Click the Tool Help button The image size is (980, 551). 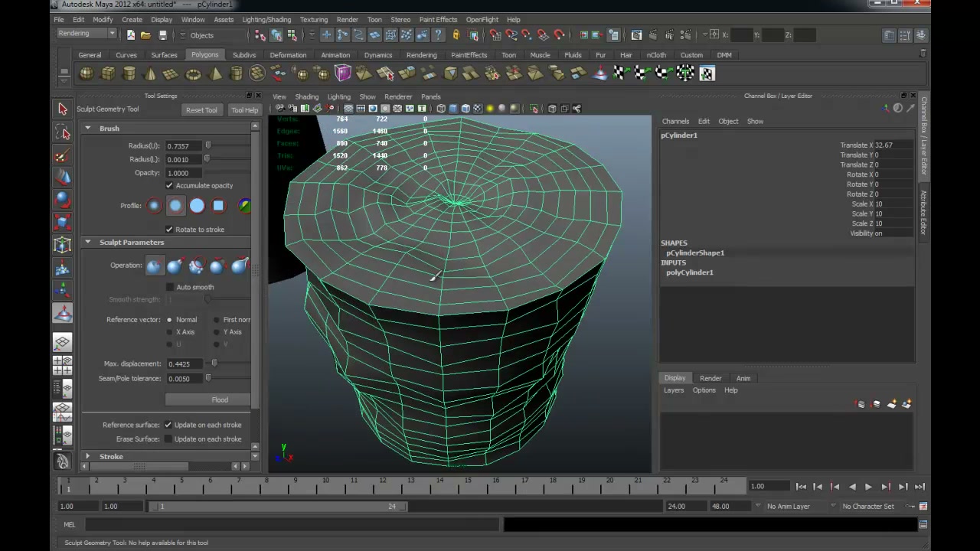coord(245,110)
